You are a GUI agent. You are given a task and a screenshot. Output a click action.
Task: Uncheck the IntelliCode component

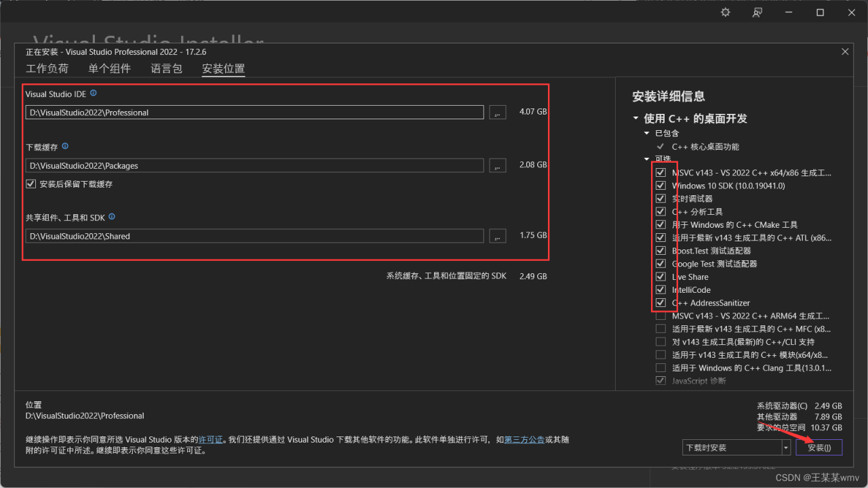[660, 289]
